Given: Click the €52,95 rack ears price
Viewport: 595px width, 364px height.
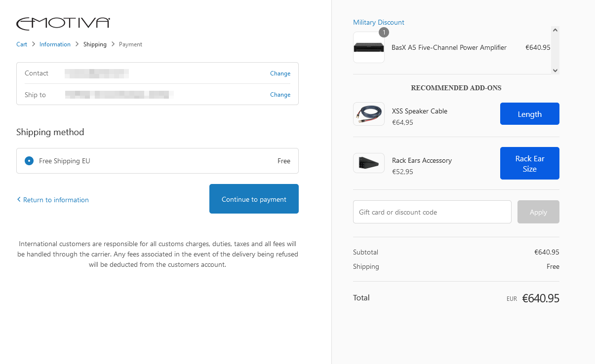Looking at the screenshot, I should [x=402, y=172].
